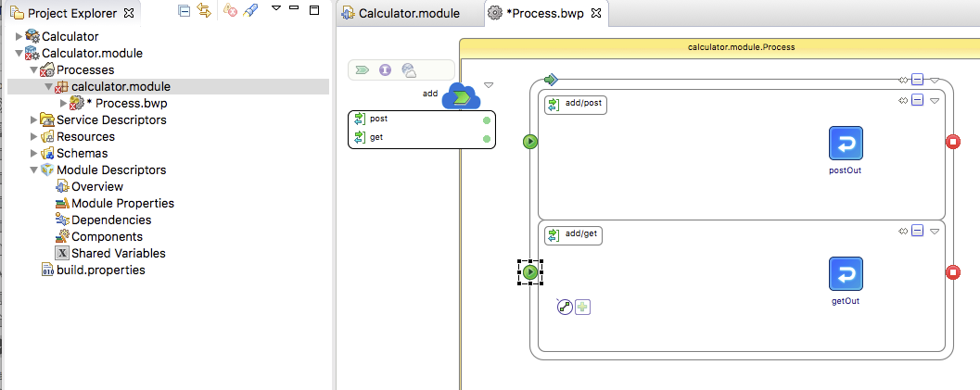
Task: Collapse the add/post scope with minus box
Action: pos(917,100)
